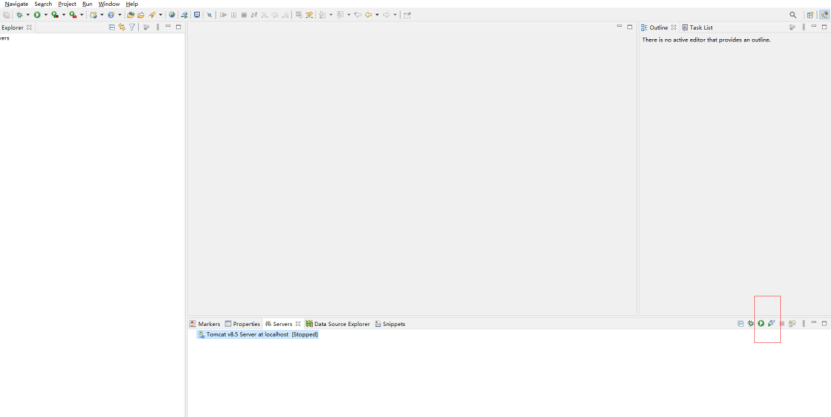
Task: Close the Servers tab
Action: [298, 324]
